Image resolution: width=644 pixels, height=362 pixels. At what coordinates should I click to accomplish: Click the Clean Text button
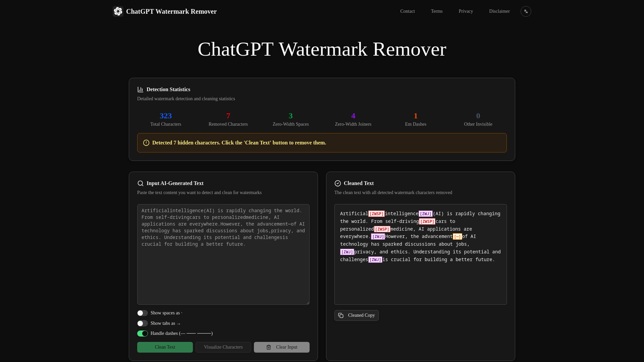[x=165, y=347]
